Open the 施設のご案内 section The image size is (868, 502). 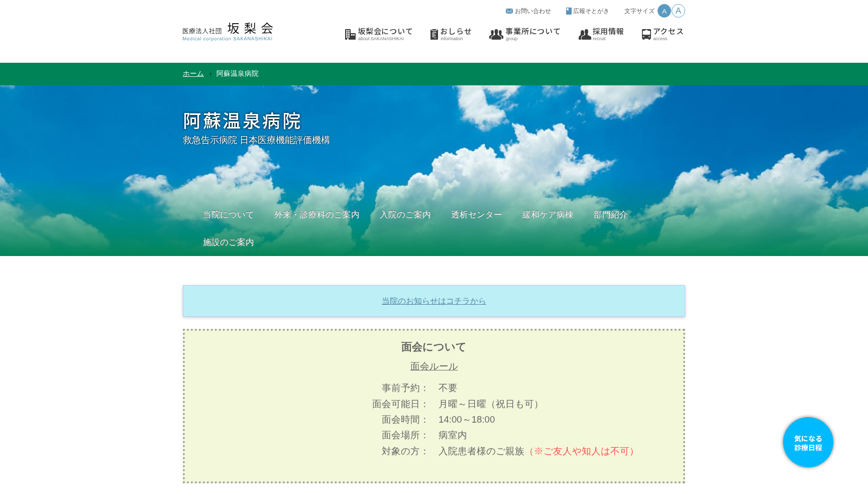[x=229, y=242]
